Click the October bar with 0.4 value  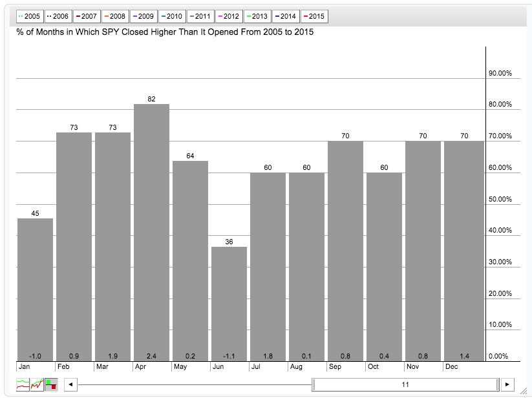[x=385, y=267]
